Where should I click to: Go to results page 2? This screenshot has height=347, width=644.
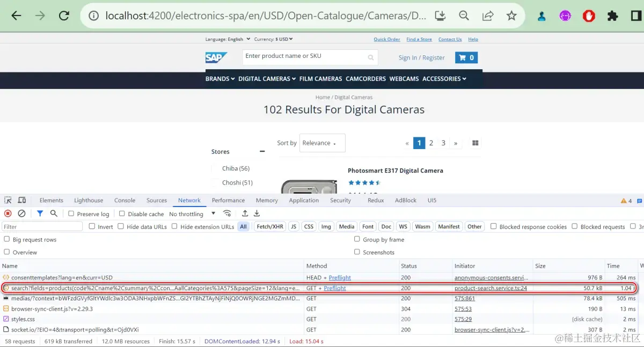pyautogui.click(x=431, y=143)
